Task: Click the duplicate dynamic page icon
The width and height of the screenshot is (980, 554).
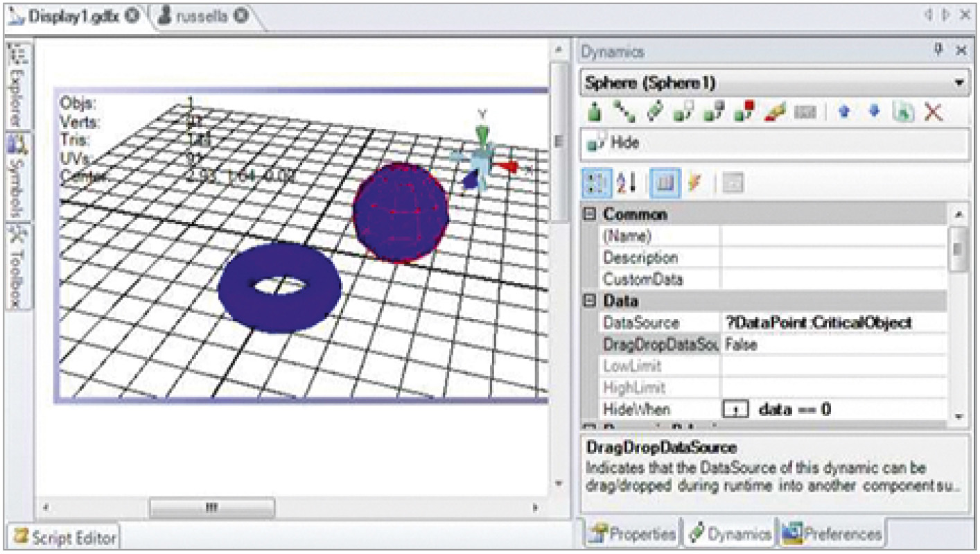Action: pyautogui.click(x=903, y=112)
